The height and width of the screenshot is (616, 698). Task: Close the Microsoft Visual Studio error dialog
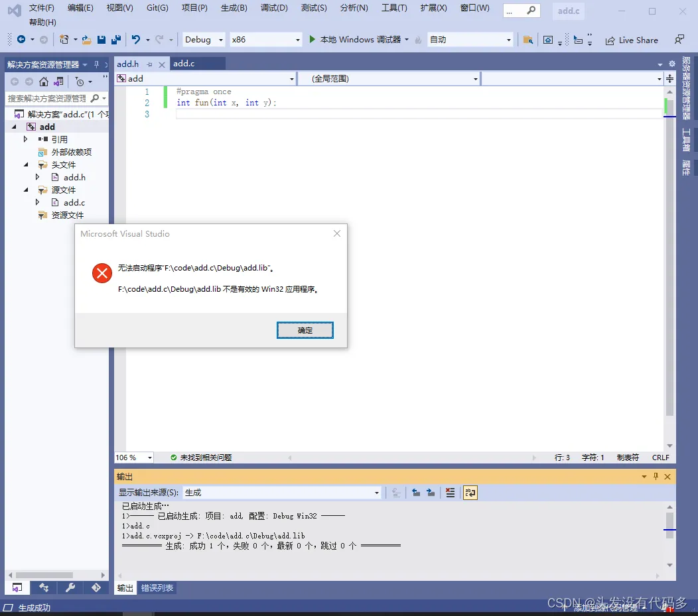pyautogui.click(x=337, y=233)
